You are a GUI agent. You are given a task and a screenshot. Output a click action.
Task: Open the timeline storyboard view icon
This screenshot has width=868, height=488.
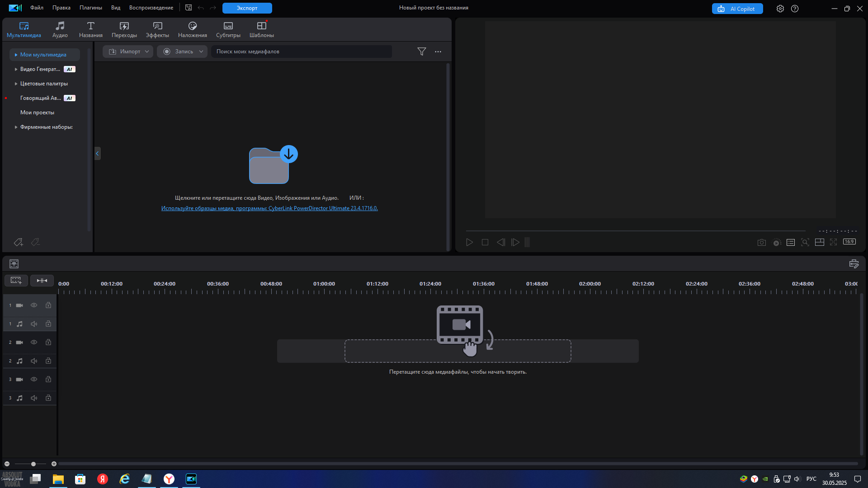click(x=14, y=264)
